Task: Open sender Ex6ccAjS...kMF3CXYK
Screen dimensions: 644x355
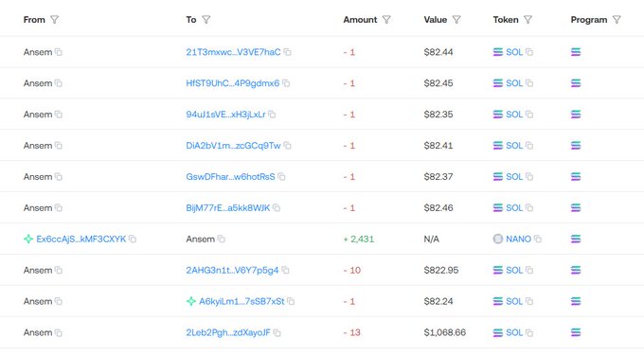Action: tap(80, 239)
